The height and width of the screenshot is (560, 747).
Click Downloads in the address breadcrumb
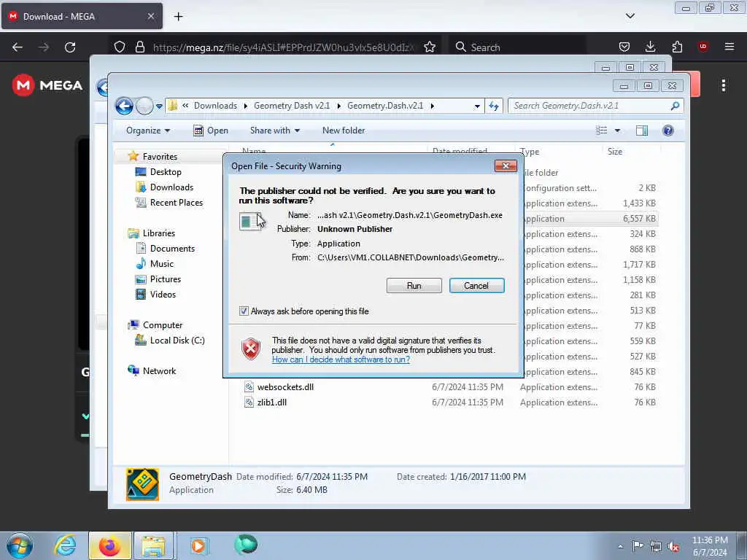tap(215, 106)
